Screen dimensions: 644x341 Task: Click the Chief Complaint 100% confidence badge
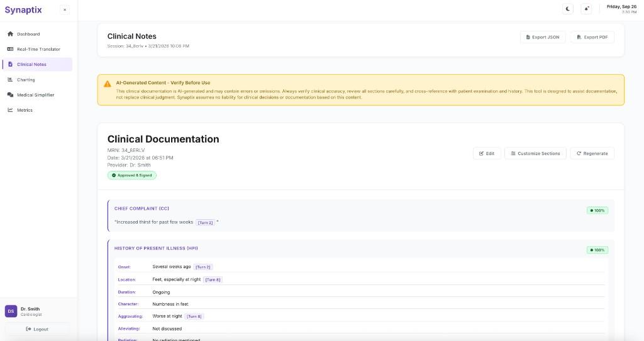(597, 210)
